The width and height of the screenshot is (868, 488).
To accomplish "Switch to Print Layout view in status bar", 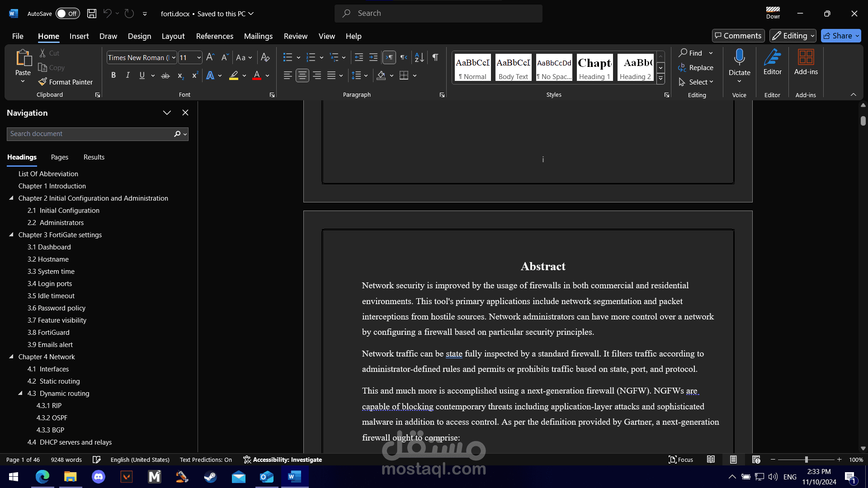I will (733, 460).
